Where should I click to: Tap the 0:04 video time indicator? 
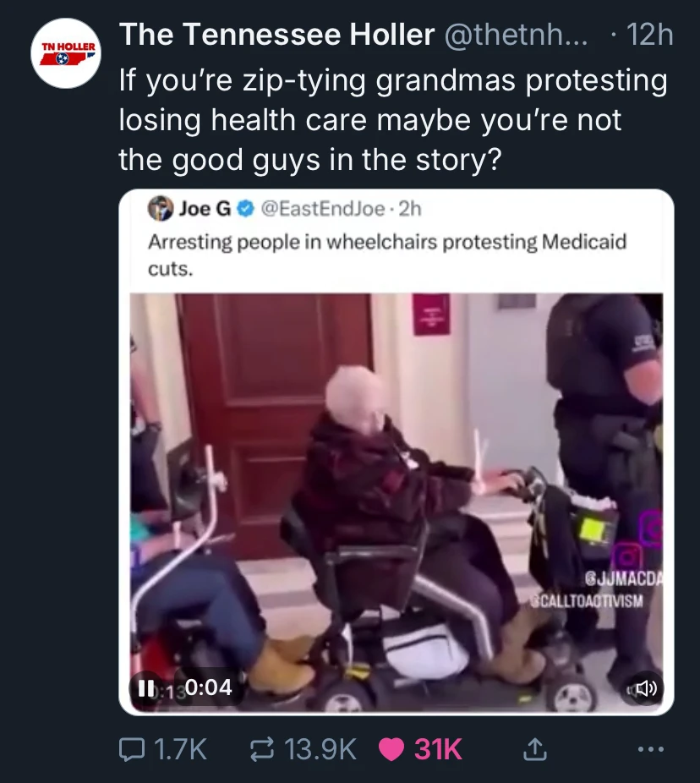[209, 687]
